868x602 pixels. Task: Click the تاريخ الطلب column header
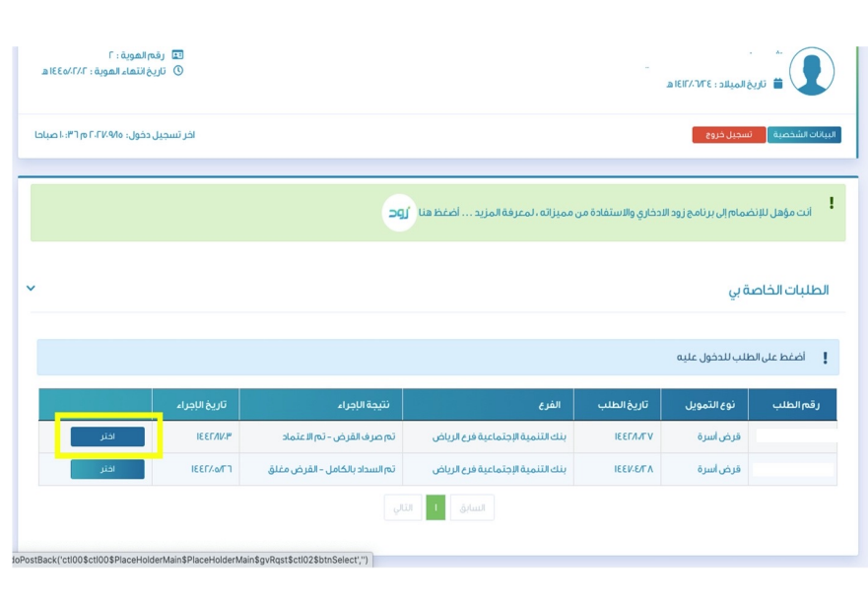[617, 405]
